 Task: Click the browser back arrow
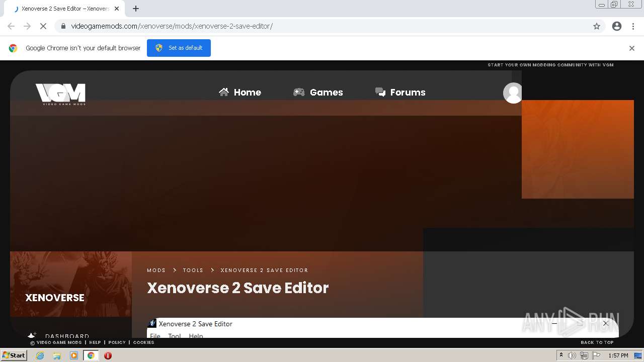point(11,26)
